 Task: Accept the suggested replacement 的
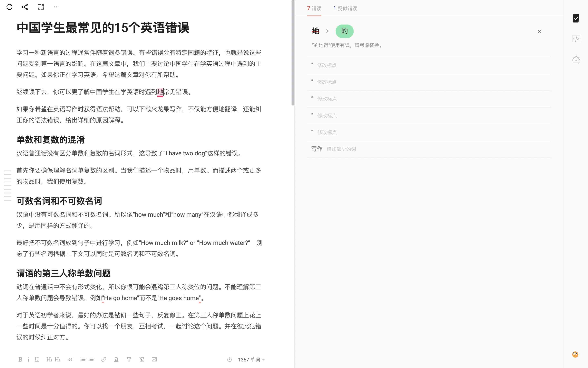click(x=345, y=31)
